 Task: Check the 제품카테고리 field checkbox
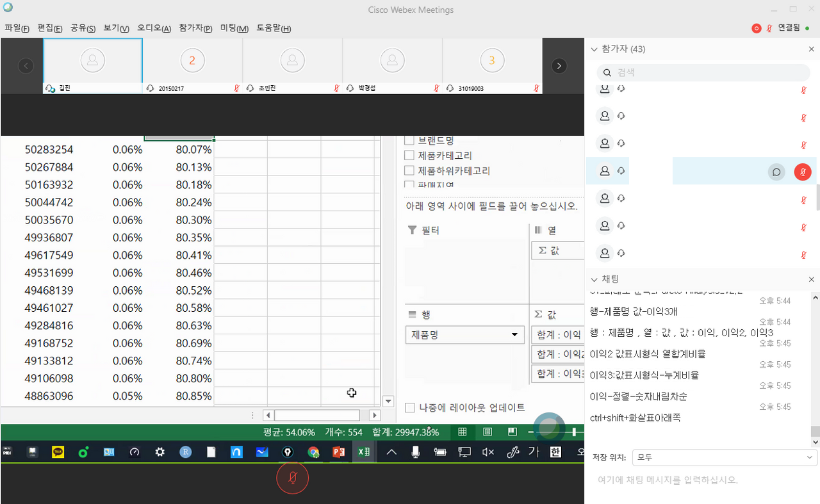pos(410,155)
